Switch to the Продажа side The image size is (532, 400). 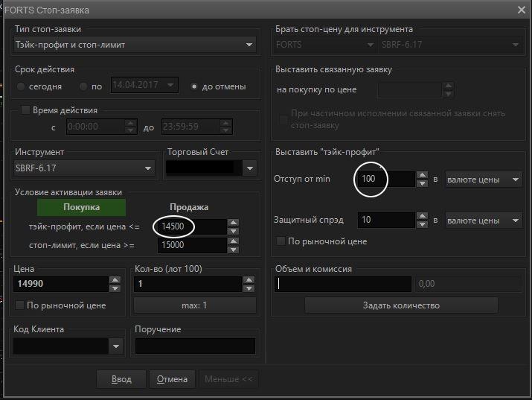click(189, 207)
